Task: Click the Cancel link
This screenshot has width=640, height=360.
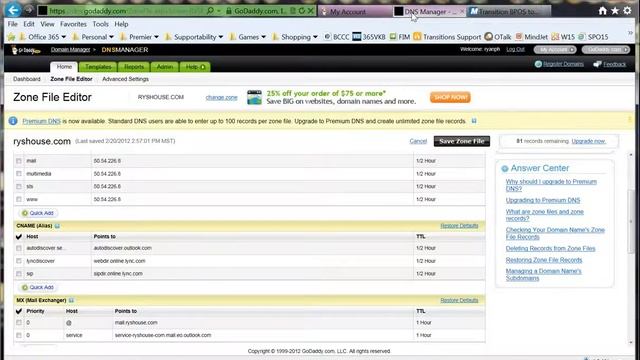Action: pyautogui.click(x=418, y=141)
